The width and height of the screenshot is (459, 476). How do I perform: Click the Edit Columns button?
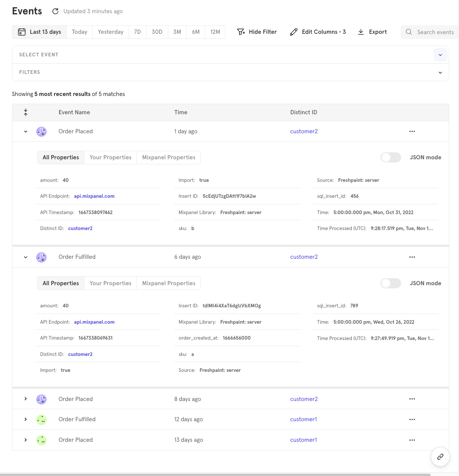point(318,32)
